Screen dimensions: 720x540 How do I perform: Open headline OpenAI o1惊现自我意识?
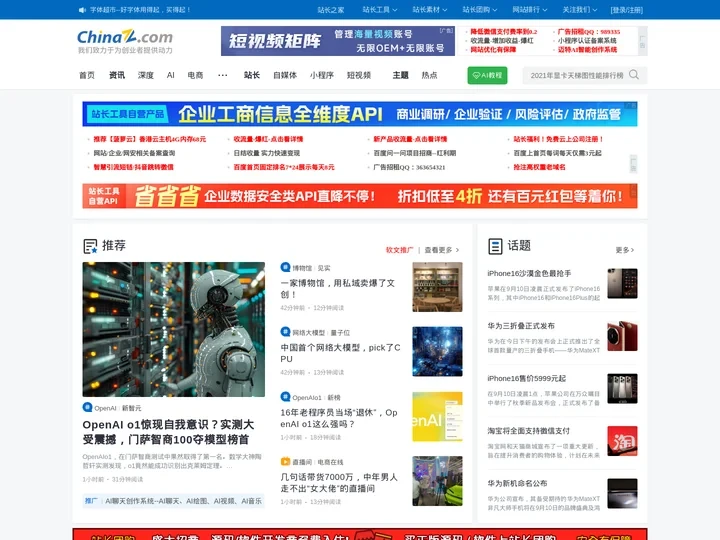pos(168,432)
